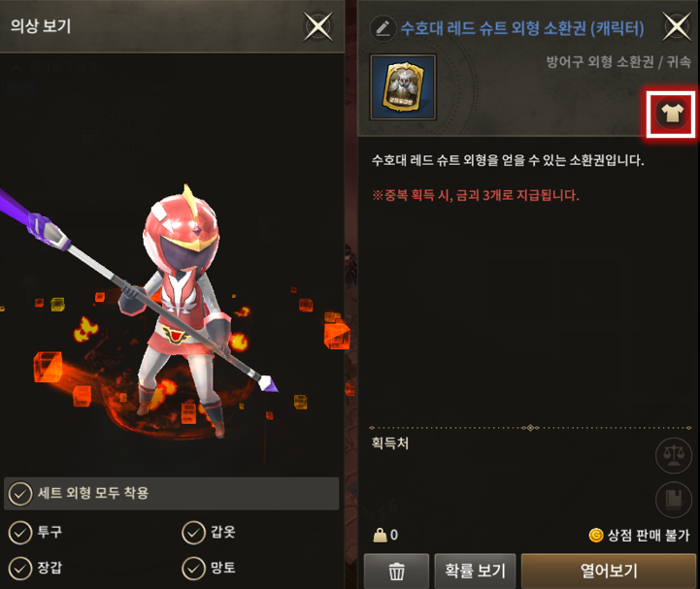Toggle the 장갑 gloves checkbox
The image size is (700, 589).
20,569
